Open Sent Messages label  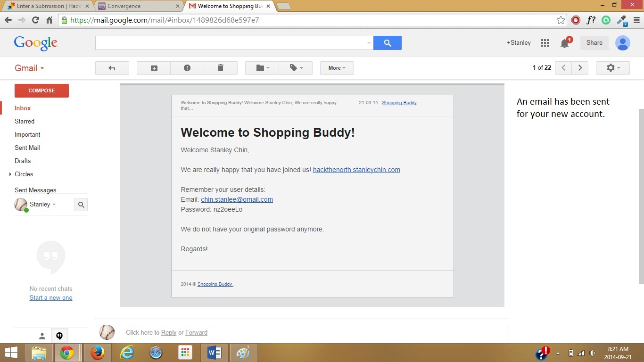click(35, 190)
